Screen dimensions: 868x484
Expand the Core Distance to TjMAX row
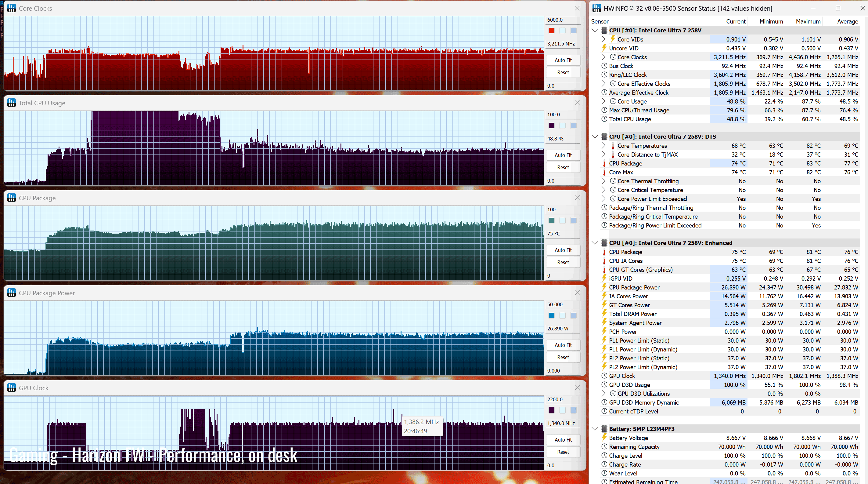(603, 155)
